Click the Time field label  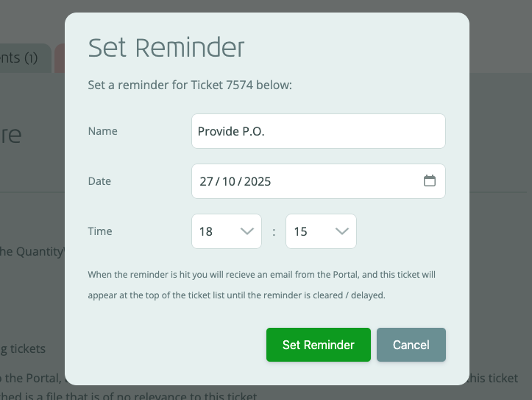coord(100,231)
